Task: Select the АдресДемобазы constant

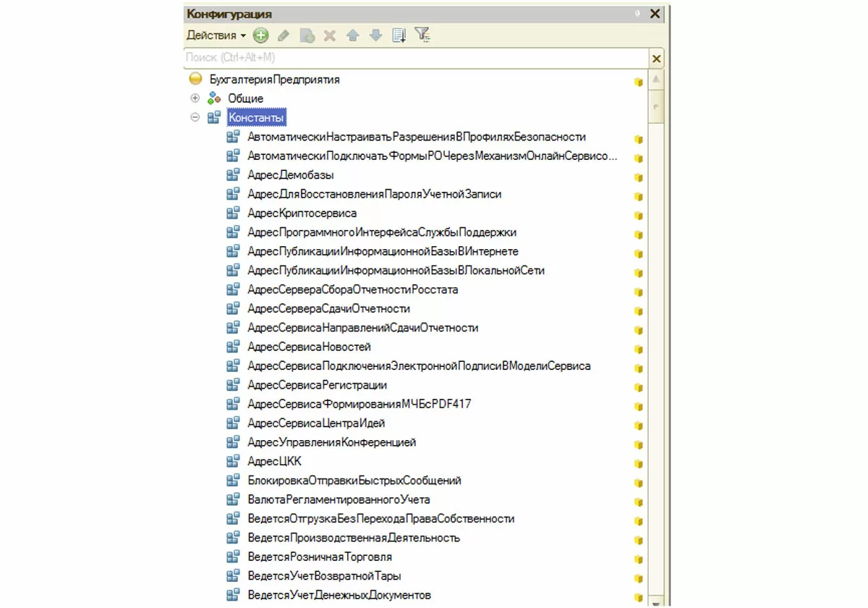Action: (291, 175)
